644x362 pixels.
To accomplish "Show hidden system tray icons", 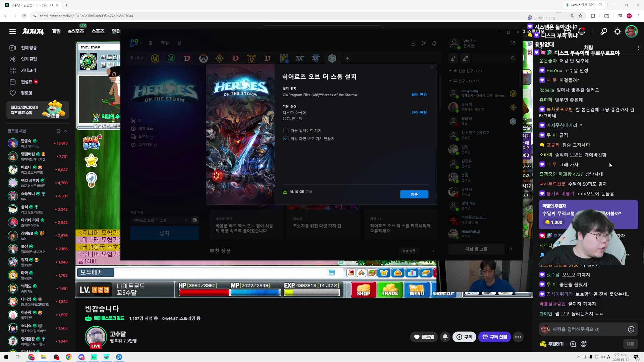I will [x=578, y=357].
